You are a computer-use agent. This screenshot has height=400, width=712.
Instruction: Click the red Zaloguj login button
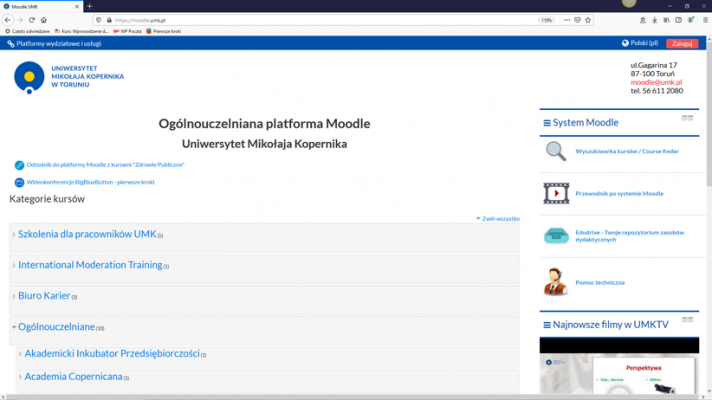point(682,44)
